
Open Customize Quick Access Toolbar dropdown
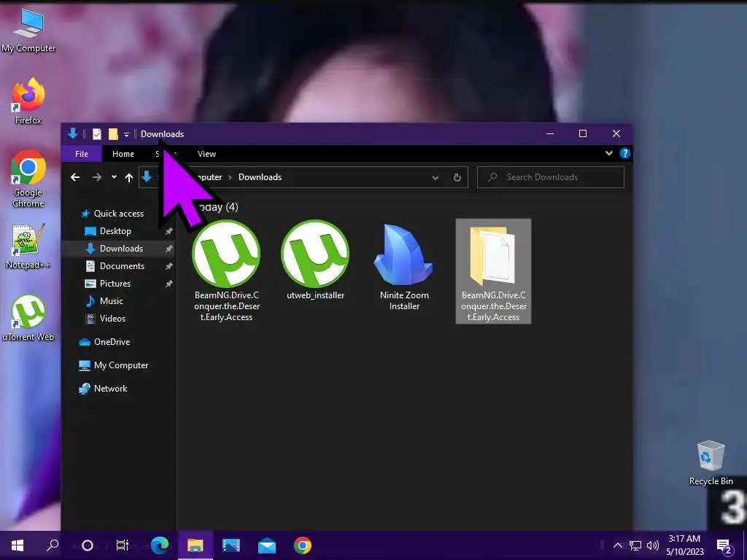click(x=126, y=134)
